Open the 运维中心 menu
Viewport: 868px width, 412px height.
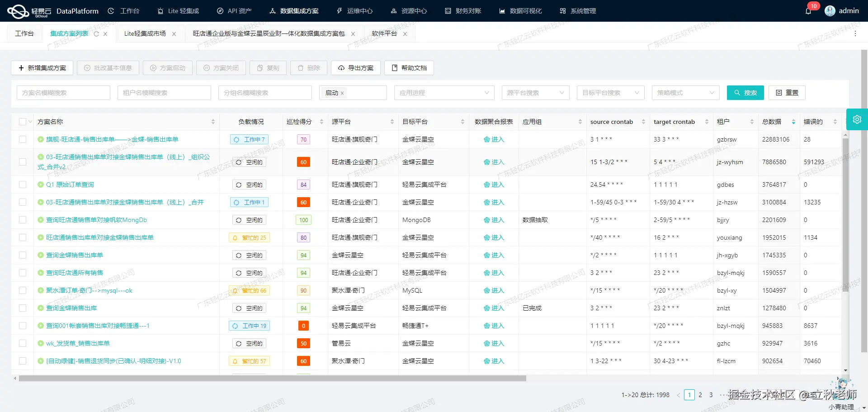[x=354, y=11]
